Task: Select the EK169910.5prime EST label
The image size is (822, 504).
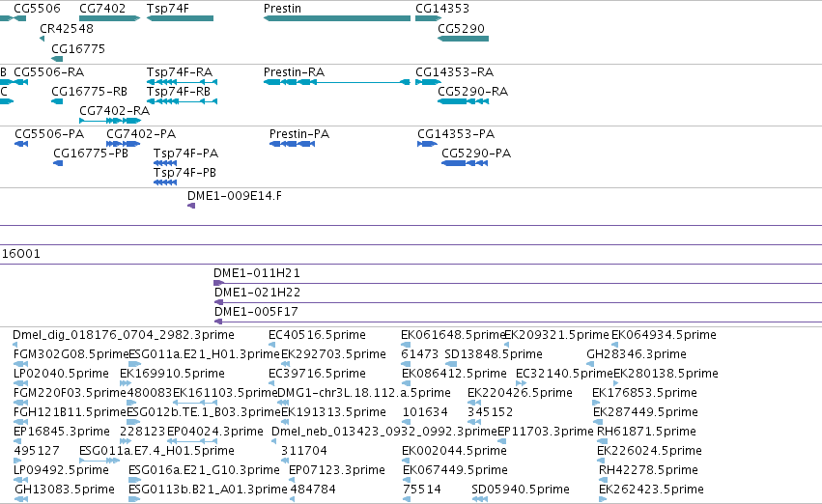Action: (172, 374)
